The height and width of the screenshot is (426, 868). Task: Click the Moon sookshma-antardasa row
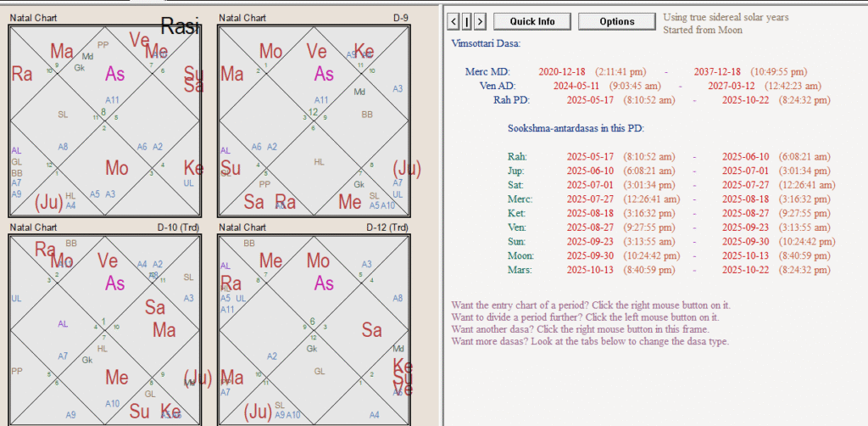669,256
